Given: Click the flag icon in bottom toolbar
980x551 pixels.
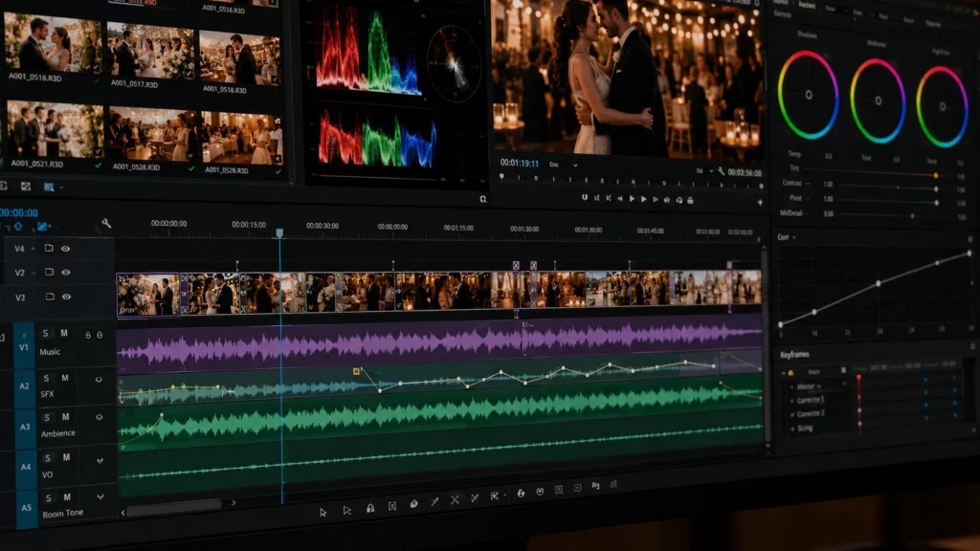Looking at the screenshot, I should coord(595,485).
